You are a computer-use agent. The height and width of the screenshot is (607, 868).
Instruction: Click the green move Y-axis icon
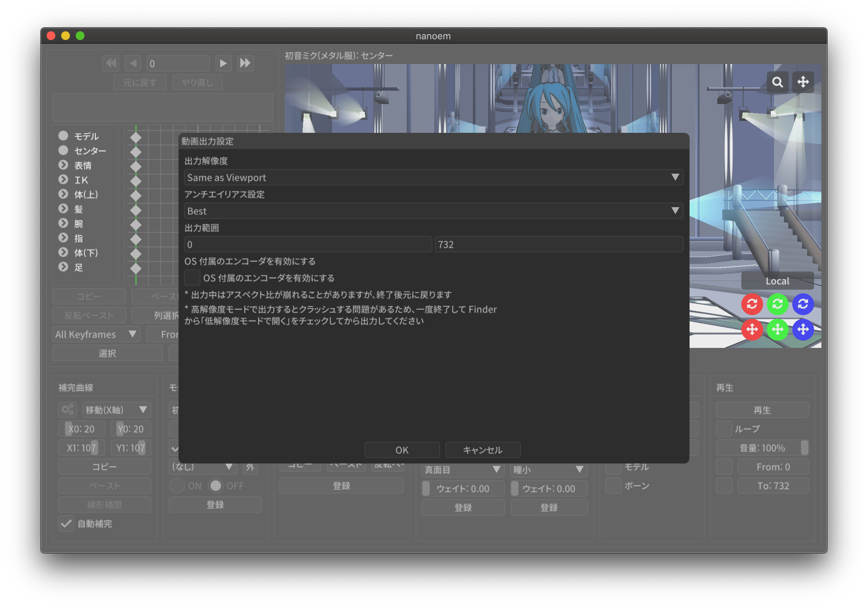pos(777,330)
